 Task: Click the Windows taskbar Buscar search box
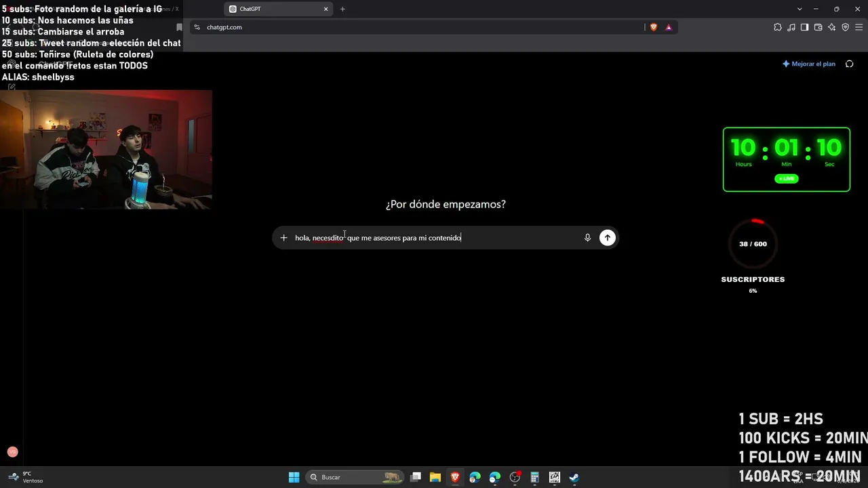[353, 477]
